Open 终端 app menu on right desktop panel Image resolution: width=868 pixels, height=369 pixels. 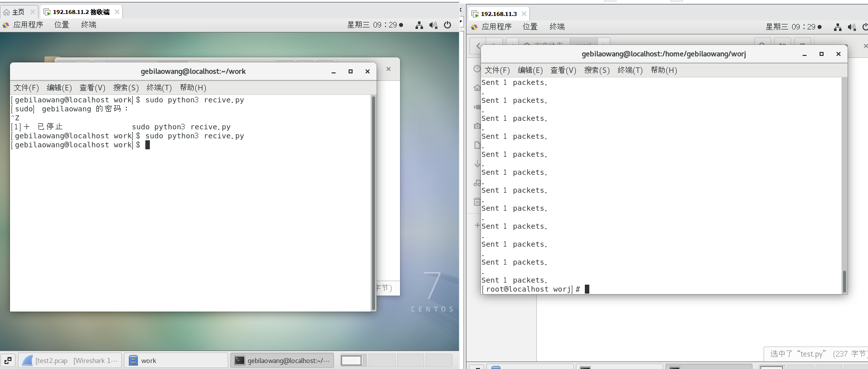(x=557, y=26)
